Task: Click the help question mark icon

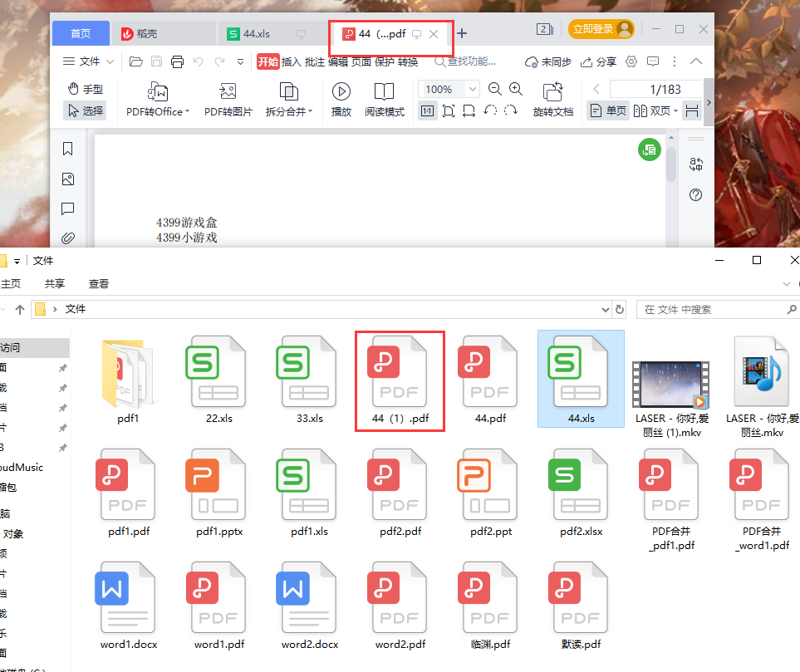Action: [695, 194]
